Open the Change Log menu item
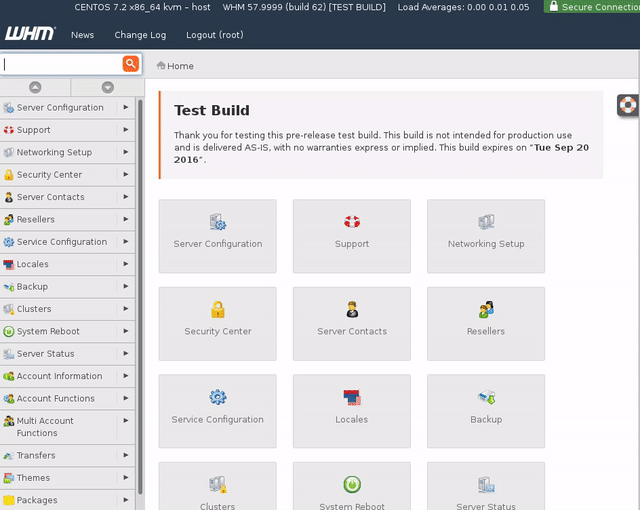 point(140,35)
